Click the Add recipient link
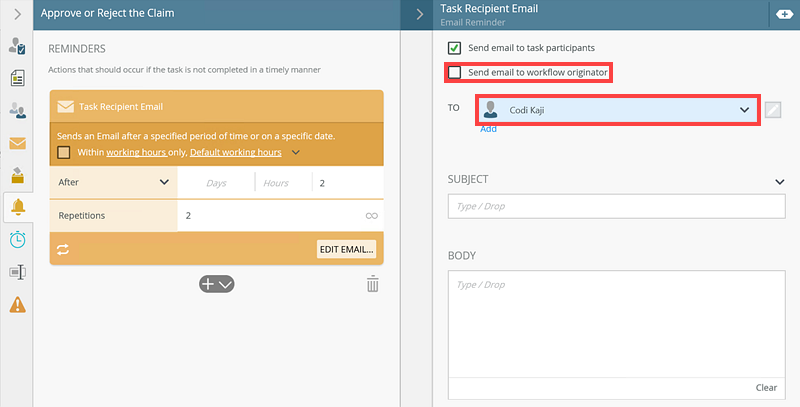 [488, 129]
